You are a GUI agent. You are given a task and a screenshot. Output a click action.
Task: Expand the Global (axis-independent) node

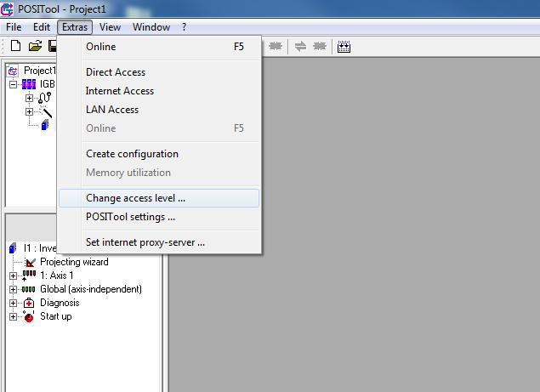coord(13,289)
